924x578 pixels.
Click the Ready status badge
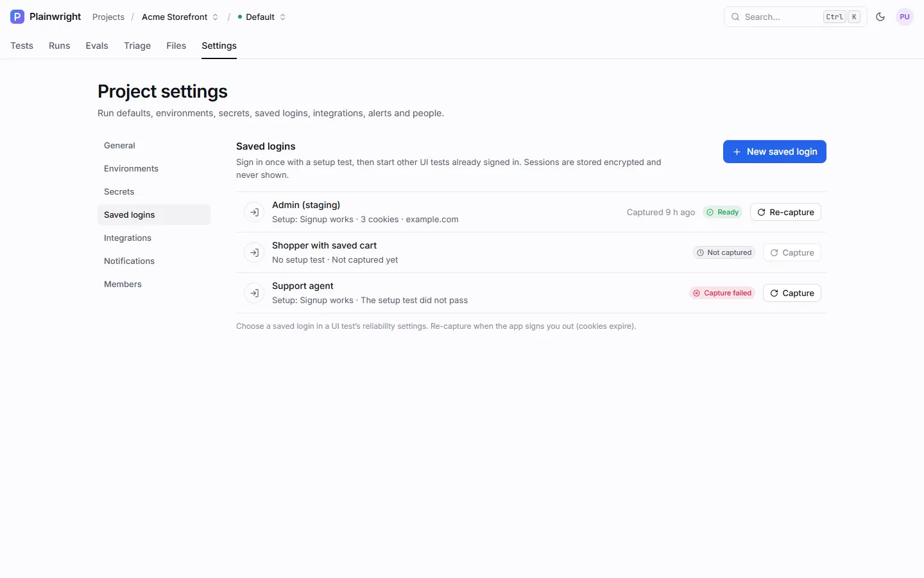point(723,212)
